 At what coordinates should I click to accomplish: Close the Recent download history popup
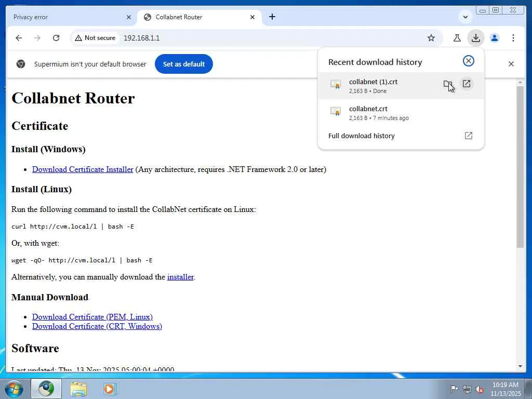(x=468, y=61)
